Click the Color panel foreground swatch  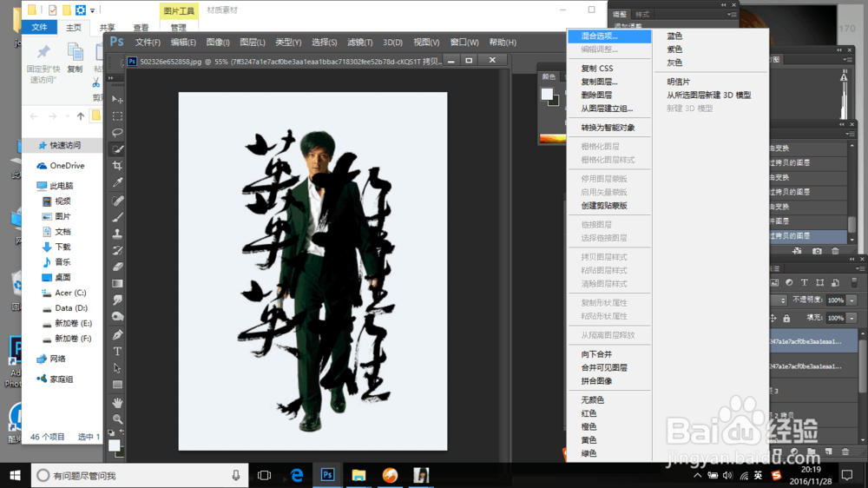click(x=547, y=94)
